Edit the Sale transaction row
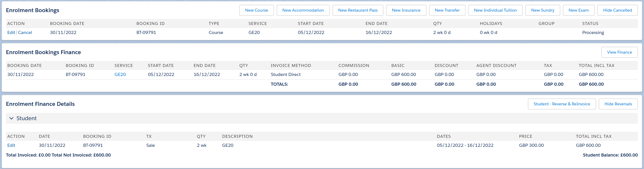The height and width of the screenshot is (169, 644). pyautogui.click(x=11, y=145)
